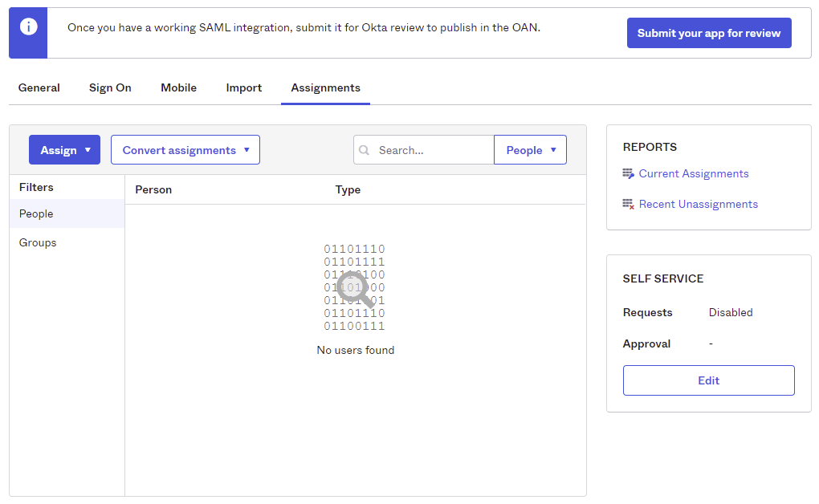Viewport: 819px width, 504px height.
Task: Click the Current Assignments report icon
Action: (x=628, y=173)
